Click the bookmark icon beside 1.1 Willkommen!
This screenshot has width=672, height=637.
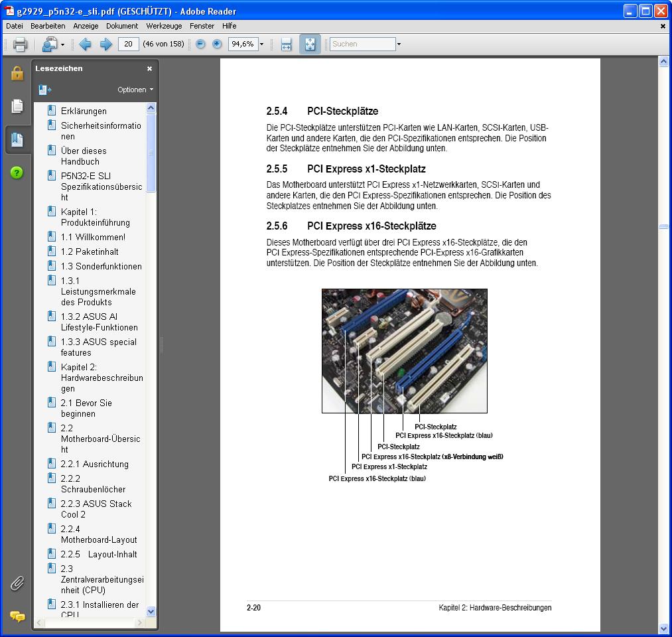52,237
